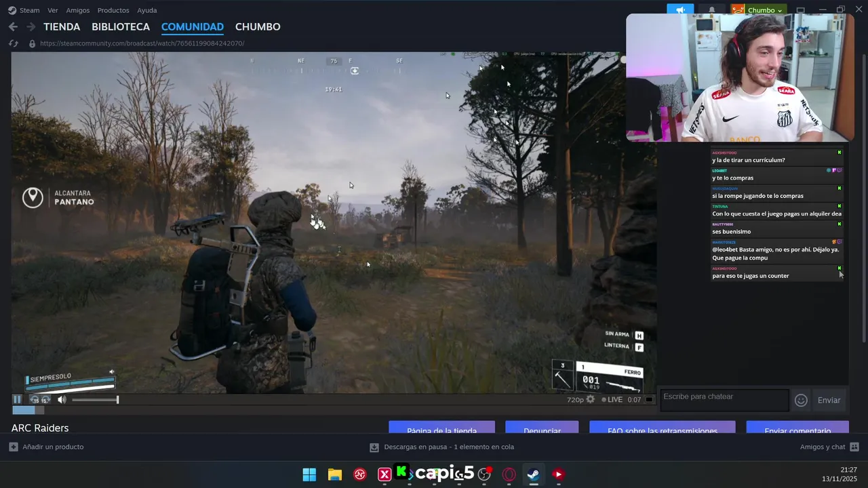Viewport: 868px width, 488px height.
Task: Click Añadir un producto text
Action: [x=53, y=447]
